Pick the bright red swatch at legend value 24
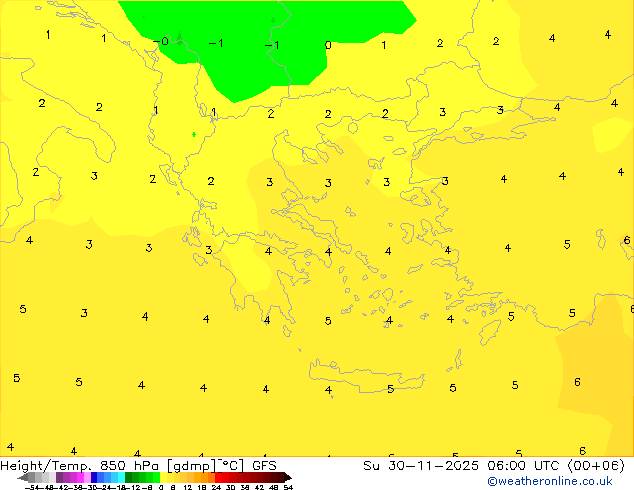The height and width of the screenshot is (490, 634). (219, 477)
